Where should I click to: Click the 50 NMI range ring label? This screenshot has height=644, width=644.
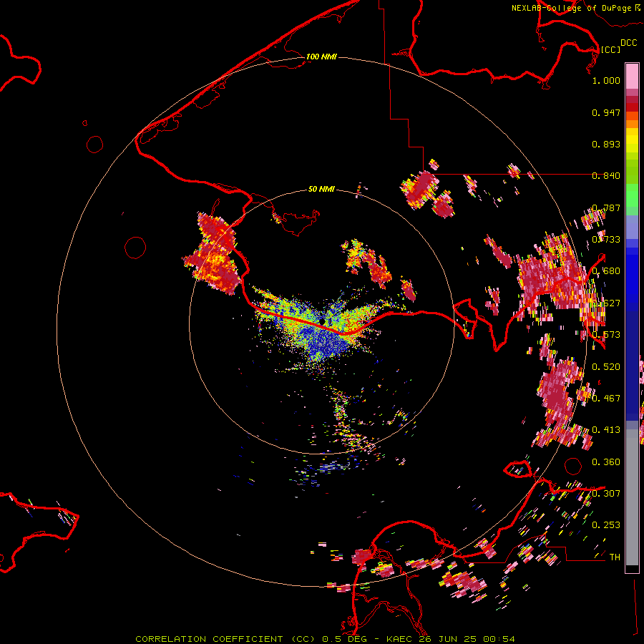click(321, 189)
